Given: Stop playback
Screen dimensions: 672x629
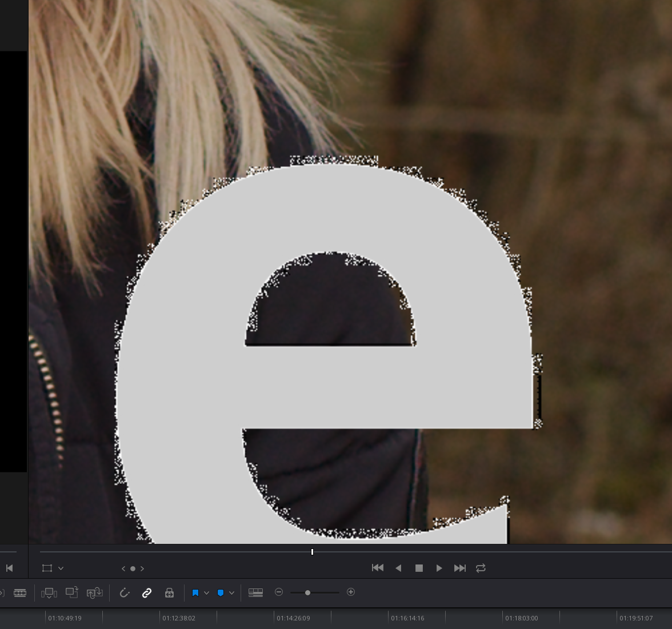Looking at the screenshot, I should point(419,568).
